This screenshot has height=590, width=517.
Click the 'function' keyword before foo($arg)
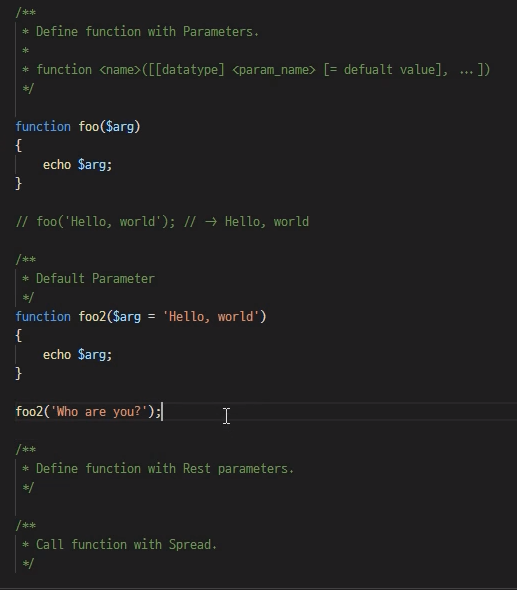[x=43, y=126]
